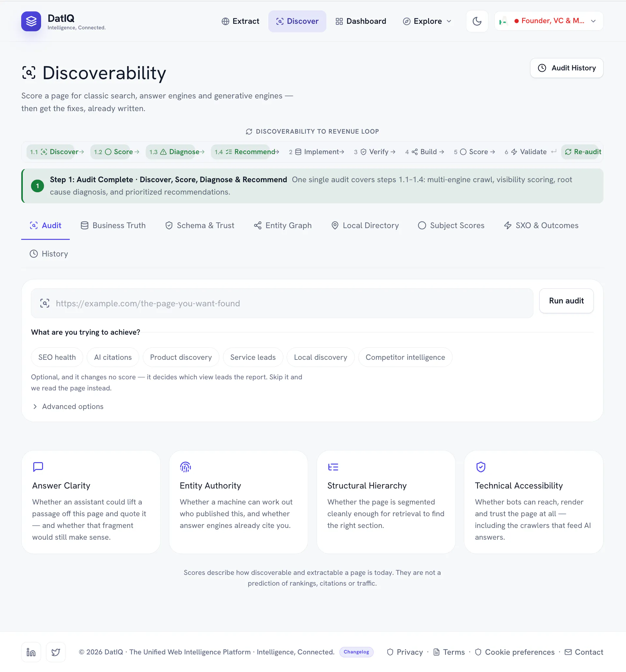Open Audit History
The height and width of the screenshot is (672, 626).
coord(566,68)
